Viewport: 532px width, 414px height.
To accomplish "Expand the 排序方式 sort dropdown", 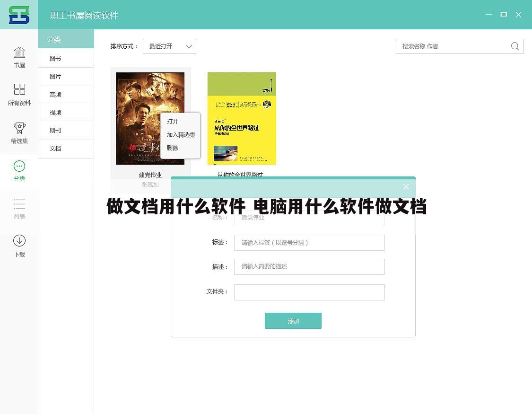I will 169,46.
